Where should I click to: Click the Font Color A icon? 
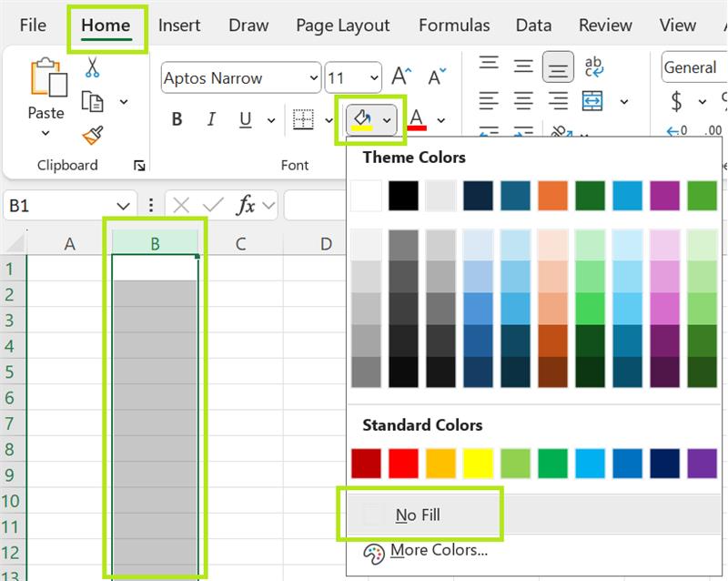pos(417,119)
